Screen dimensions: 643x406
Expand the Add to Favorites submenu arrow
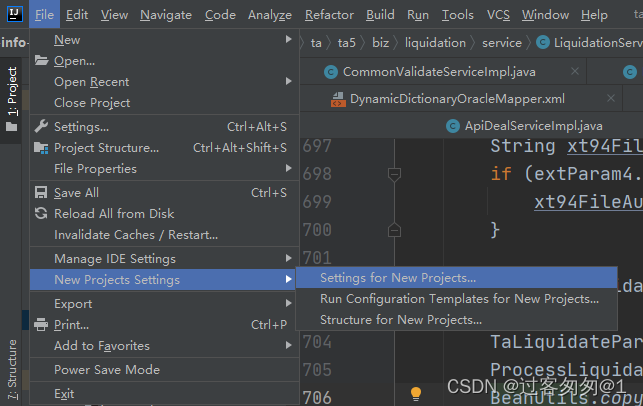289,345
